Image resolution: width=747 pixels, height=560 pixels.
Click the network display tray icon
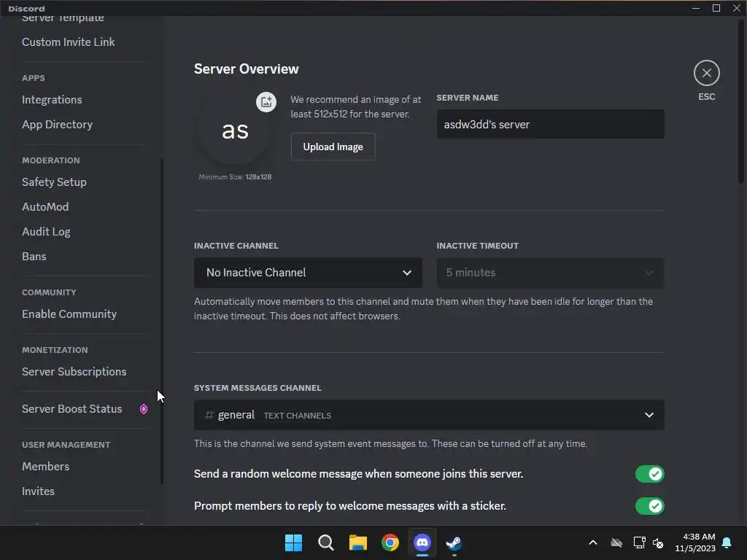[x=639, y=542]
